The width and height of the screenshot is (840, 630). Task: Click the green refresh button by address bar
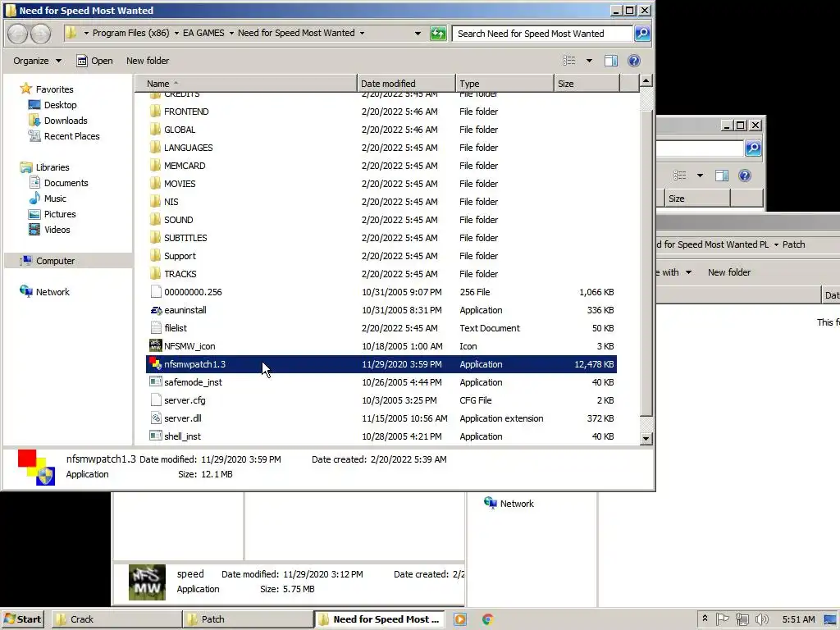[x=438, y=34]
